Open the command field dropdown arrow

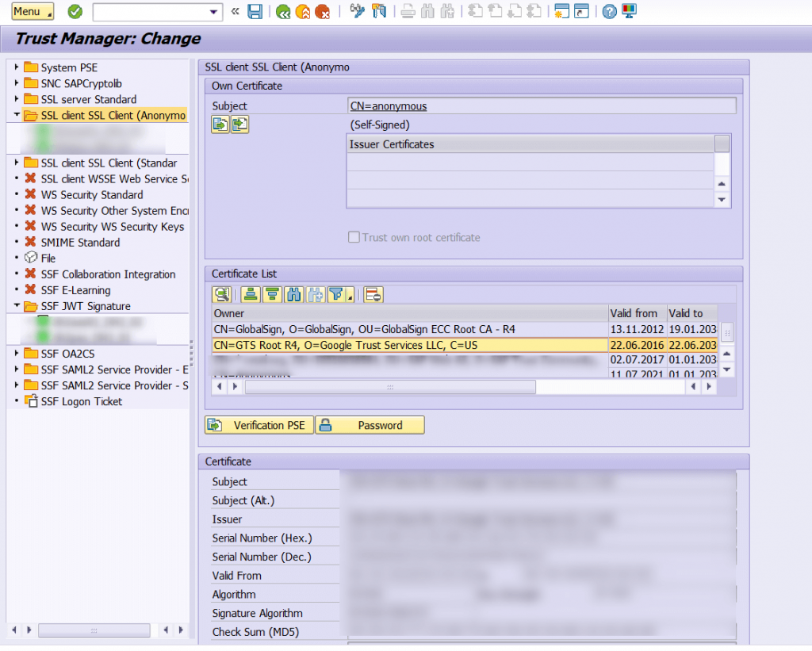point(213,12)
